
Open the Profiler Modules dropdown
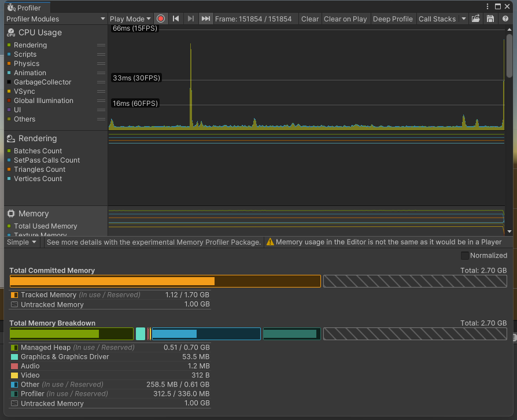[56, 19]
